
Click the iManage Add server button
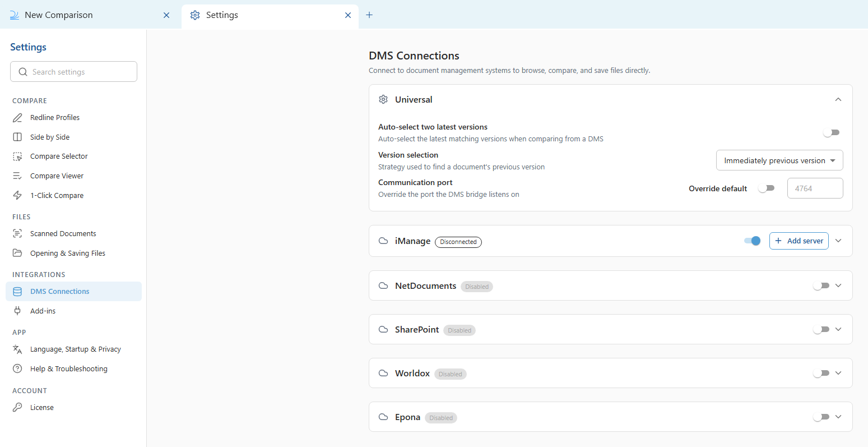[799, 241]
